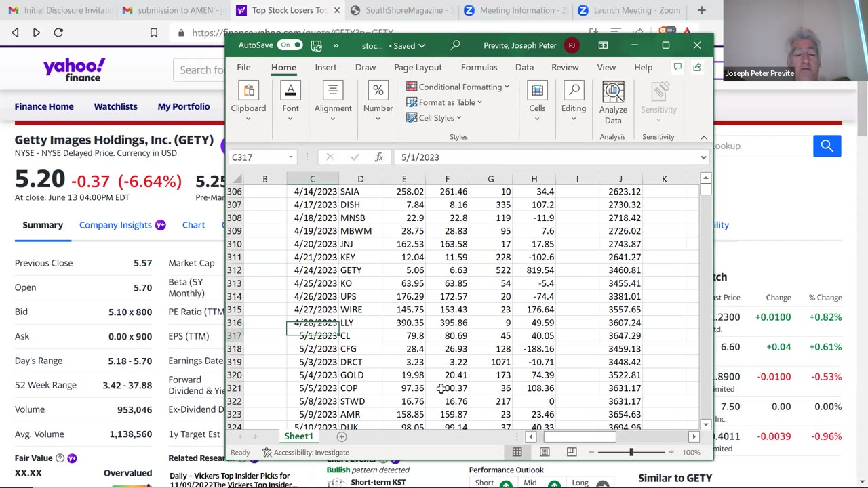The image size is (868, 488).
Task: Click the Search magnifier in Excel title bar
Action: coord(455,45)
